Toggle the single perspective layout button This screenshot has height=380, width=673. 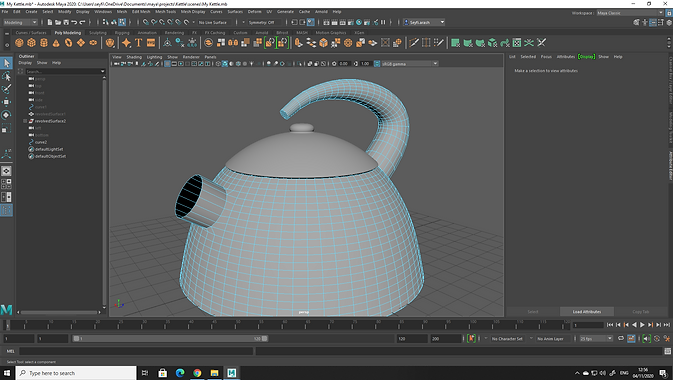(6, 171)
